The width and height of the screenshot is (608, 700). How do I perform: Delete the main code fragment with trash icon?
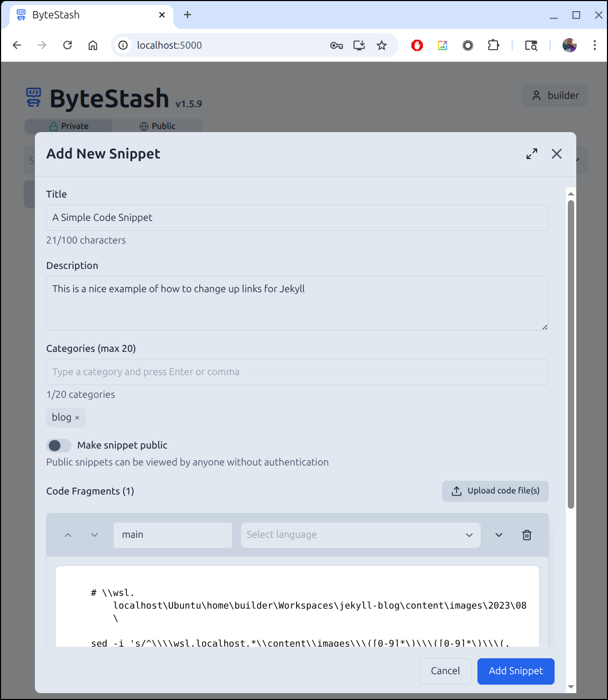point(527,535)
